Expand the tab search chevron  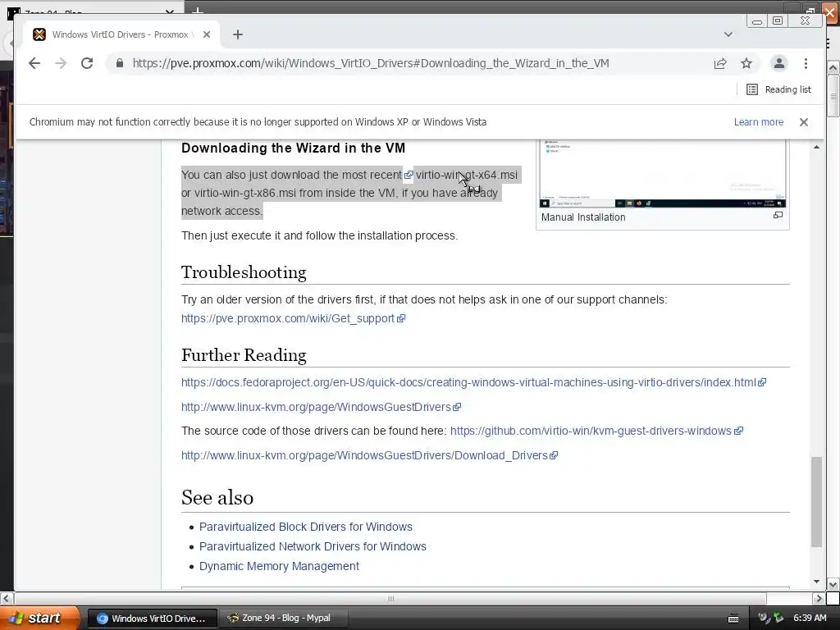728,34
